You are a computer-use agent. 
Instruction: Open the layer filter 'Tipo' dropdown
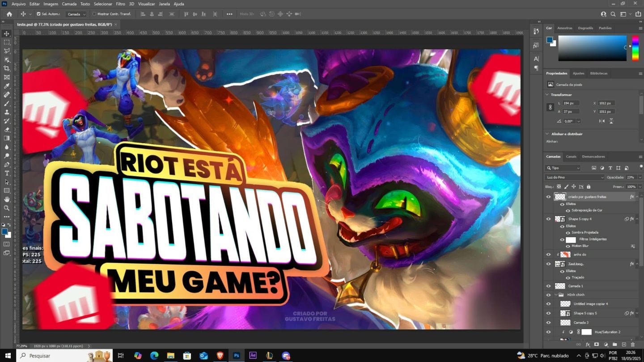pyautogui.click(x=563, y=168)
